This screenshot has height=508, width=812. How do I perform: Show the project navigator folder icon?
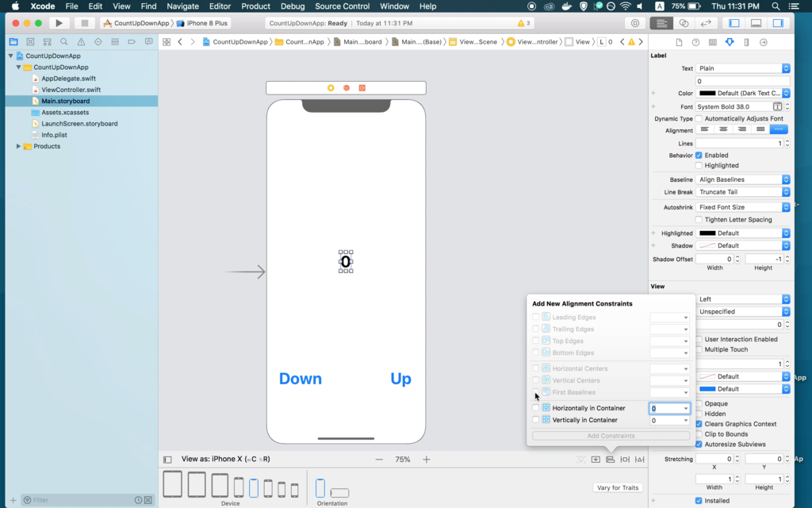pos(13,42)
